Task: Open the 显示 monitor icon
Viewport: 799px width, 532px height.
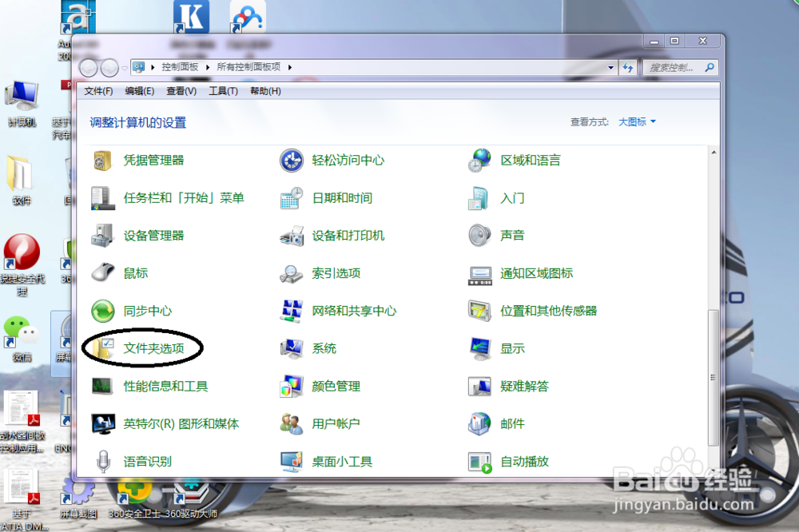Action: [x=479, y=349]
